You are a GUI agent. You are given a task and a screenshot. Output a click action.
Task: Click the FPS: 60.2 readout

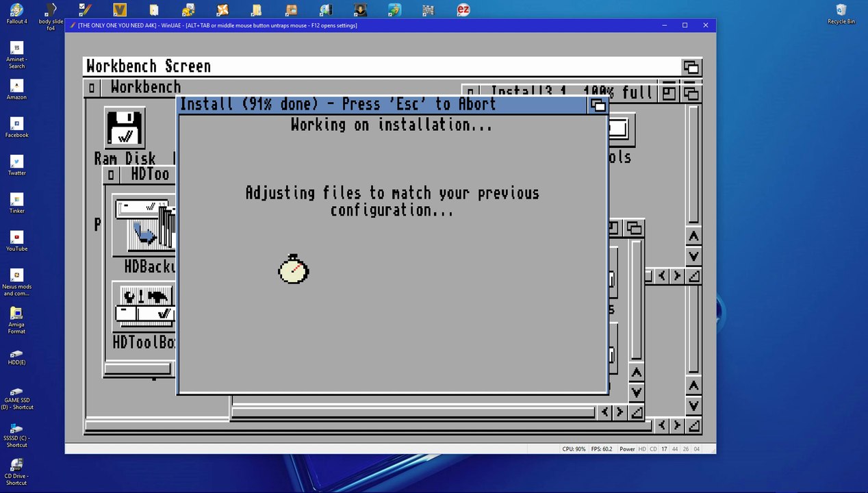click(600, 449)
